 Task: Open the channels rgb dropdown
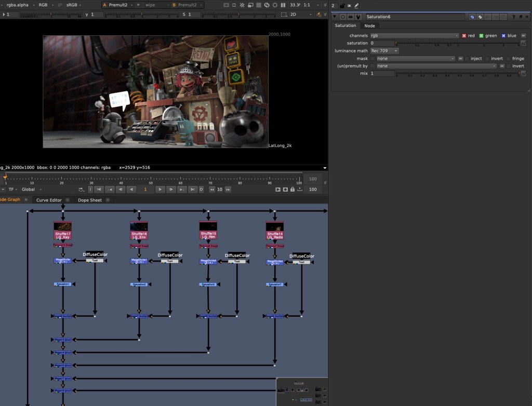point(414,36)
